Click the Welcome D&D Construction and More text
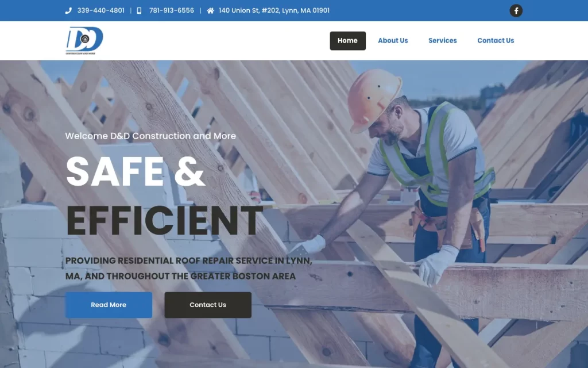588x368 pixels. [151, 136]
